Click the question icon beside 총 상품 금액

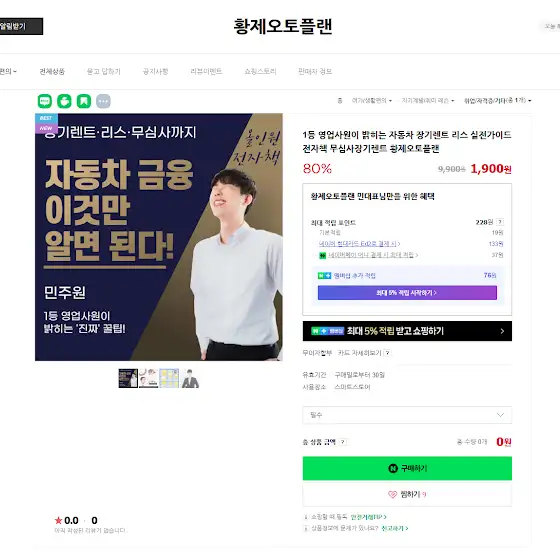coord(342,442)
